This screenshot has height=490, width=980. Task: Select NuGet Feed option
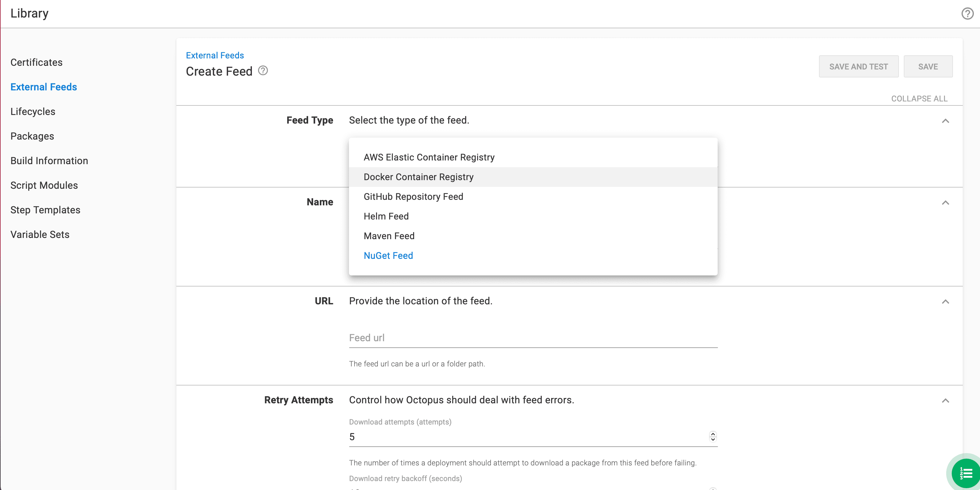pos(388,256)
